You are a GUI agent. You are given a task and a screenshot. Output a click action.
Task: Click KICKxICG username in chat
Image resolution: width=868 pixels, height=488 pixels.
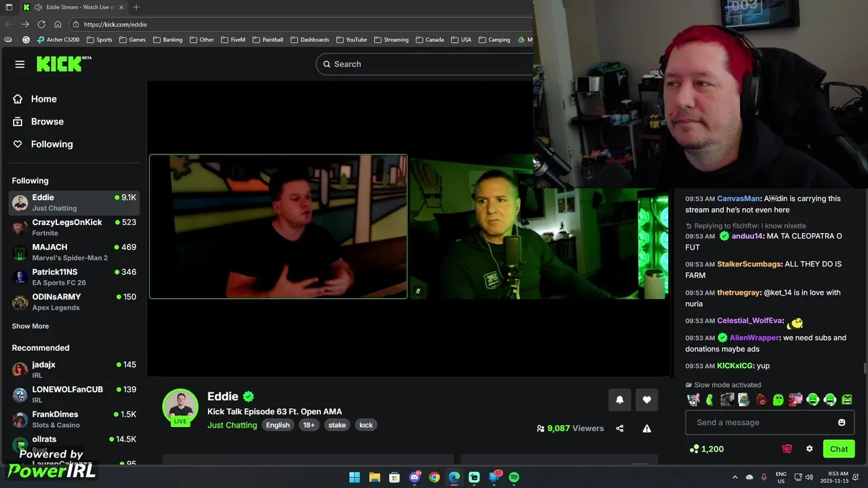735,366
